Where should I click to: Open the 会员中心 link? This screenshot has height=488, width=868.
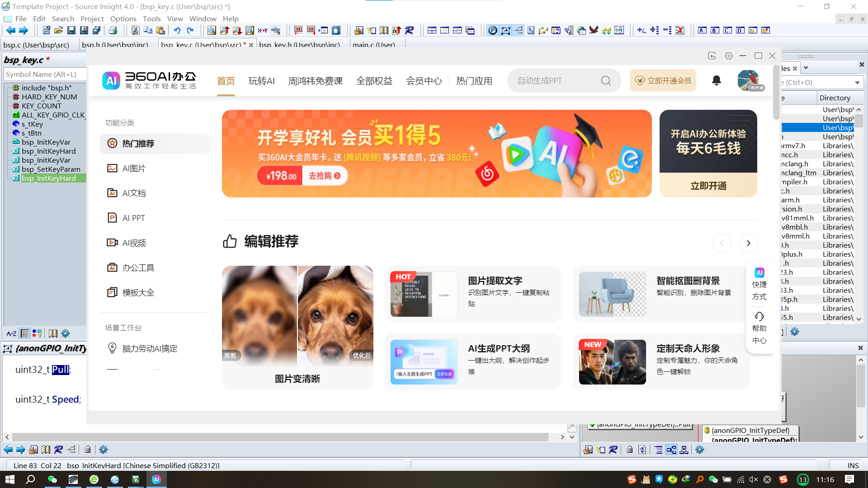(424, 81)
